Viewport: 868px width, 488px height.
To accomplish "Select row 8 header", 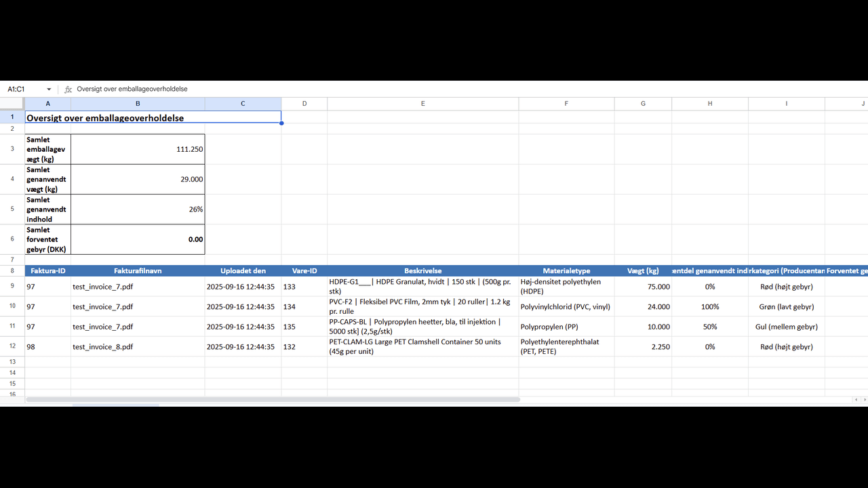I will tap(12, 271).
